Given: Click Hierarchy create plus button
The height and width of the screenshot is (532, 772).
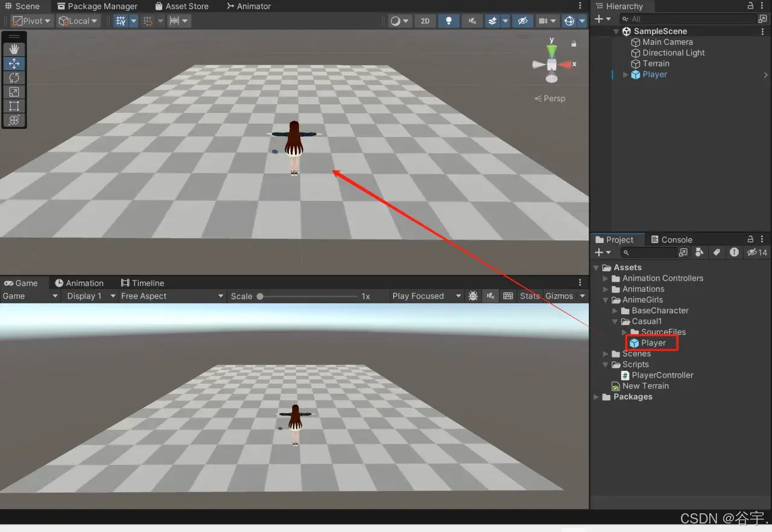Looking at the screenshot, I should (x=603, y=19).
